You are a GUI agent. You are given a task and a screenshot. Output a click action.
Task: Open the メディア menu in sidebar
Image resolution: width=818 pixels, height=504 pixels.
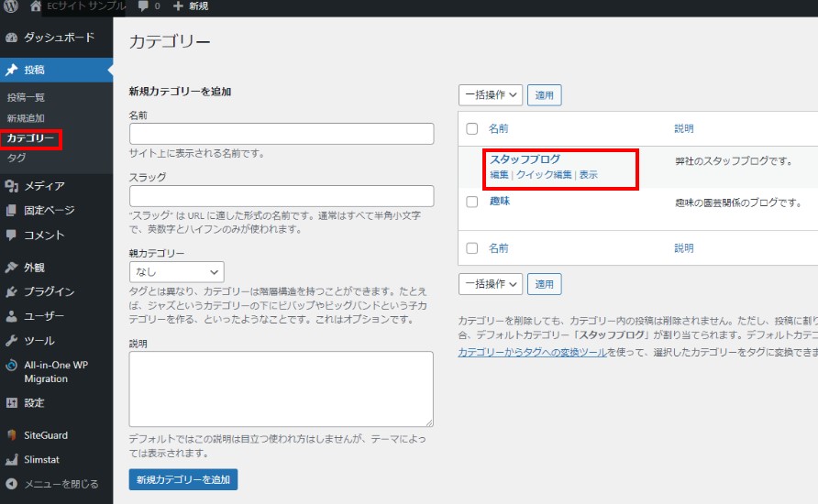pyautogui.click(x=43, y=186)
